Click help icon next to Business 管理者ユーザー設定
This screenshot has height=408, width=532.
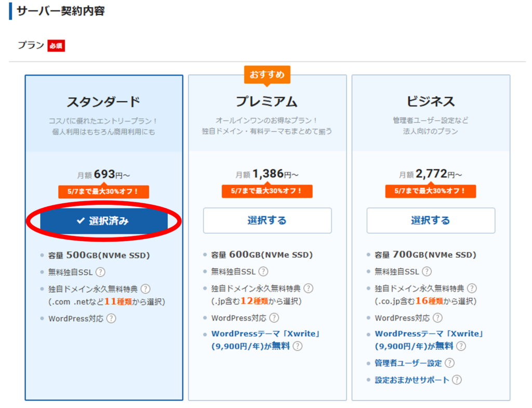coord(449,363)
